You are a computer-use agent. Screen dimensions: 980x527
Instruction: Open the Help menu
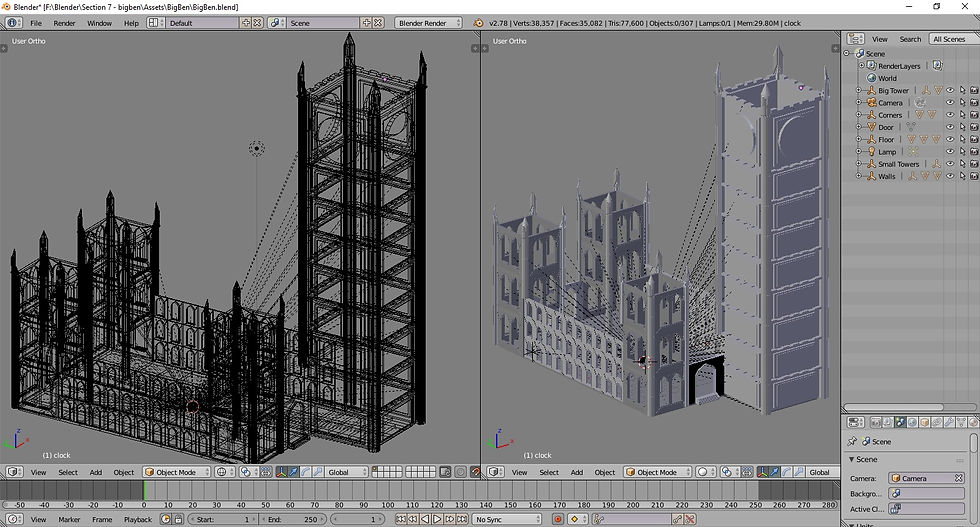(131, 23)
